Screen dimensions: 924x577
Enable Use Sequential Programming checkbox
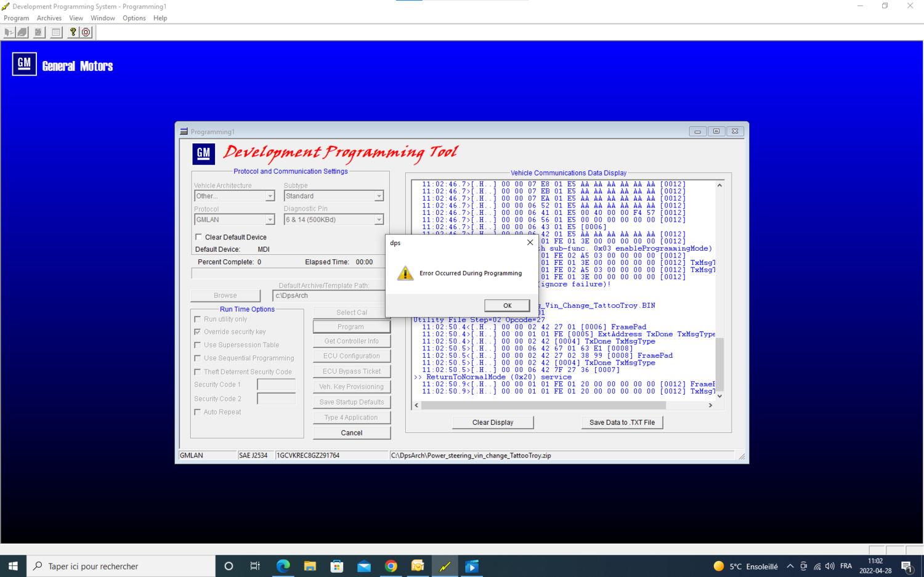tap(198, 358)
